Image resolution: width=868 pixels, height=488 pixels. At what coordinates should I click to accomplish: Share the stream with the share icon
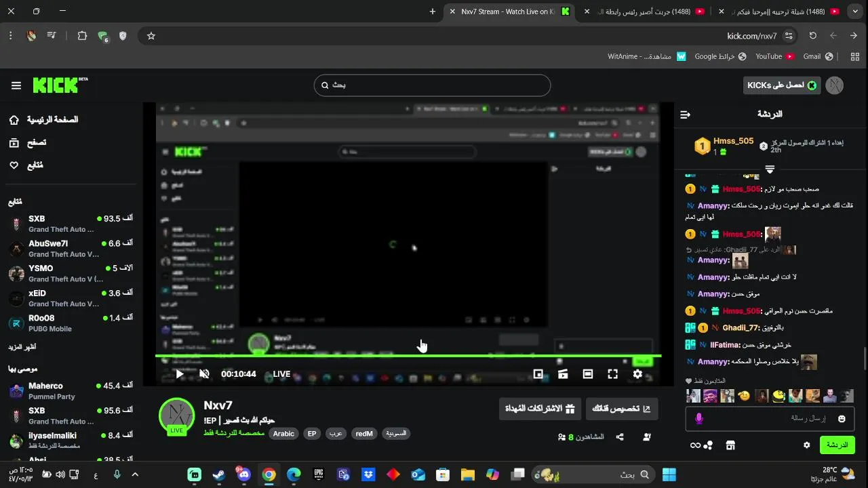[620, 438]
